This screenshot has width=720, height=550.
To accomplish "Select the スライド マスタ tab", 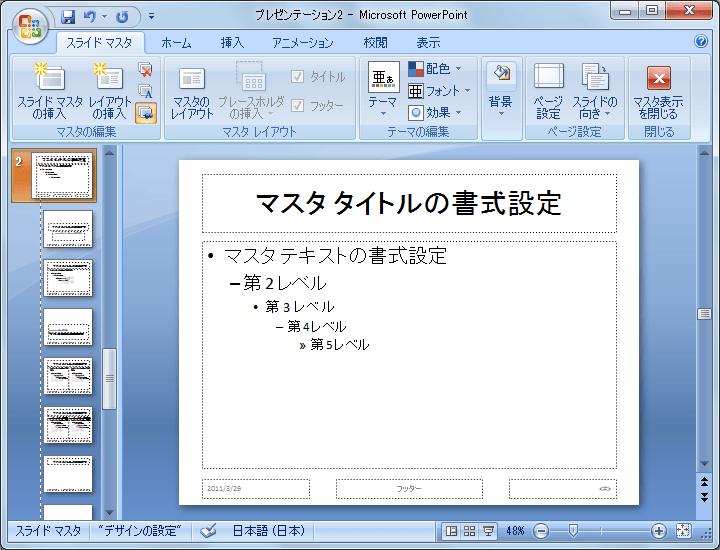I will point(100,43).
